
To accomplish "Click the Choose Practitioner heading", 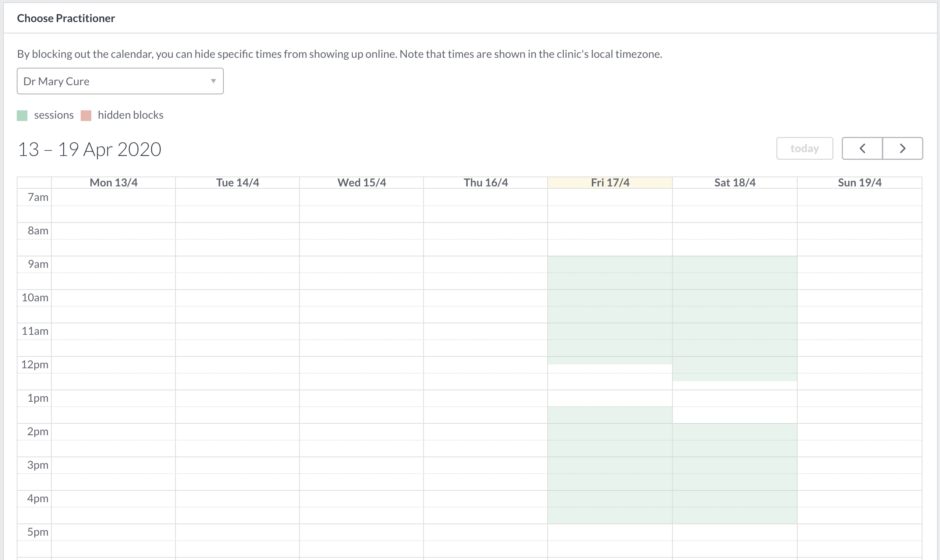I will pyautogui.click(x=66, y=18).
